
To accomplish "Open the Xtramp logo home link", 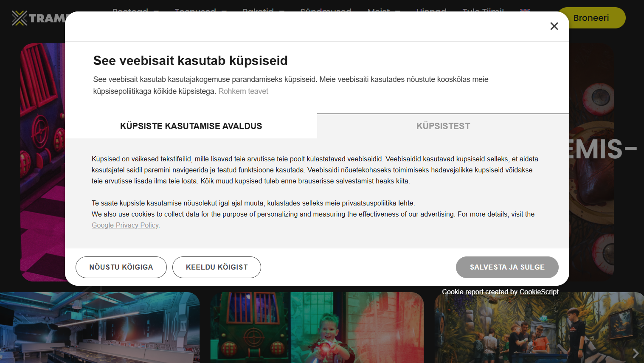I will pyautogui.click(x=39, y=18).
